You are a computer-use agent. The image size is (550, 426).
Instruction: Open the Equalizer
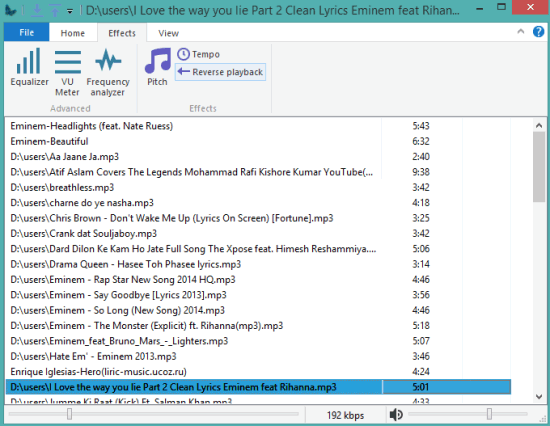(x=29, y=67)
